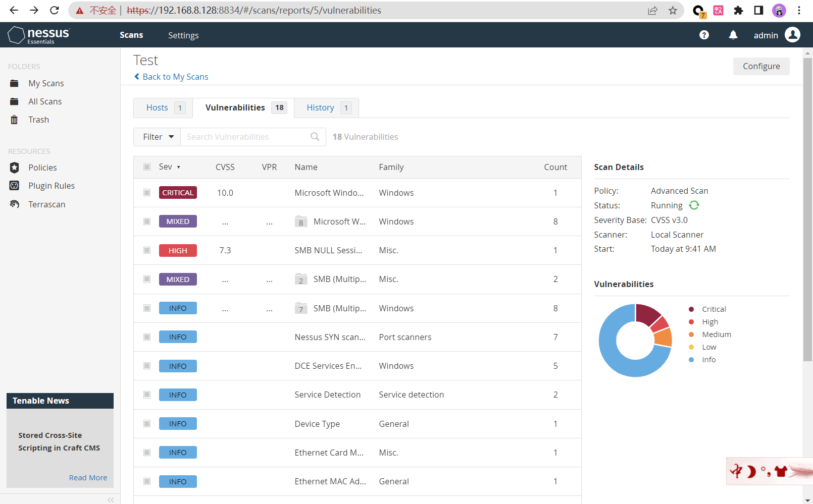Sort by Name column header

click(x=306, y=167)
